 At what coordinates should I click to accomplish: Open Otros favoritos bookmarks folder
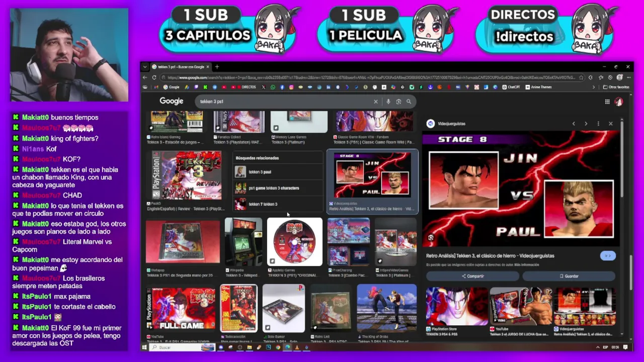click(616, 87)
